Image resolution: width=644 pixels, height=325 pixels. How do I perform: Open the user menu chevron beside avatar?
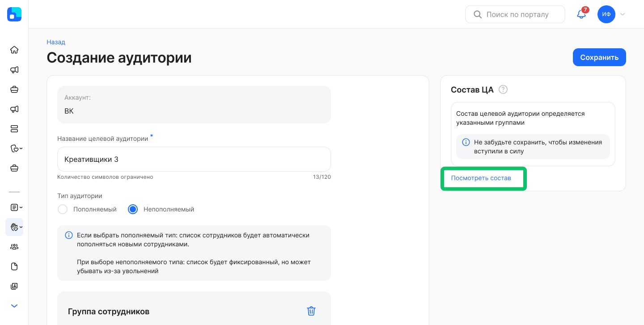[x=623, y=14]
